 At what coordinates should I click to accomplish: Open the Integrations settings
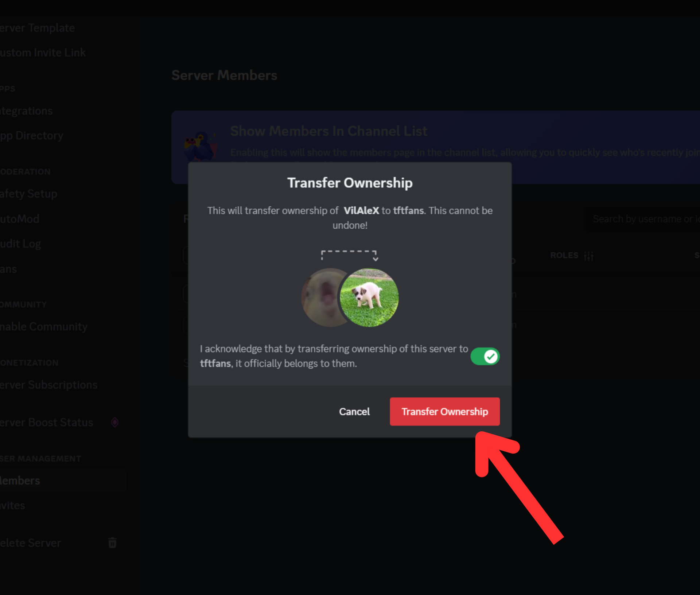click(x=26, y=110)
